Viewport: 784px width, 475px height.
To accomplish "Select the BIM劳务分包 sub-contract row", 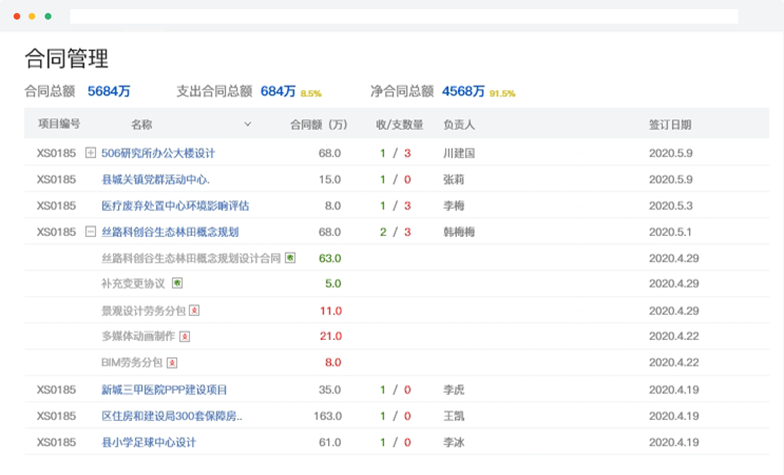I will pos(396,362).
